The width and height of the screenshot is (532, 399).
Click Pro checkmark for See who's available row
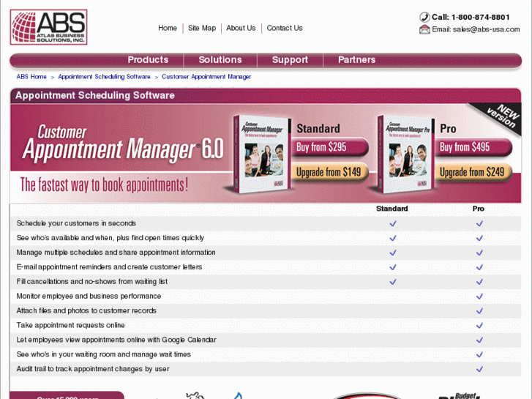(x=479, y=238)
